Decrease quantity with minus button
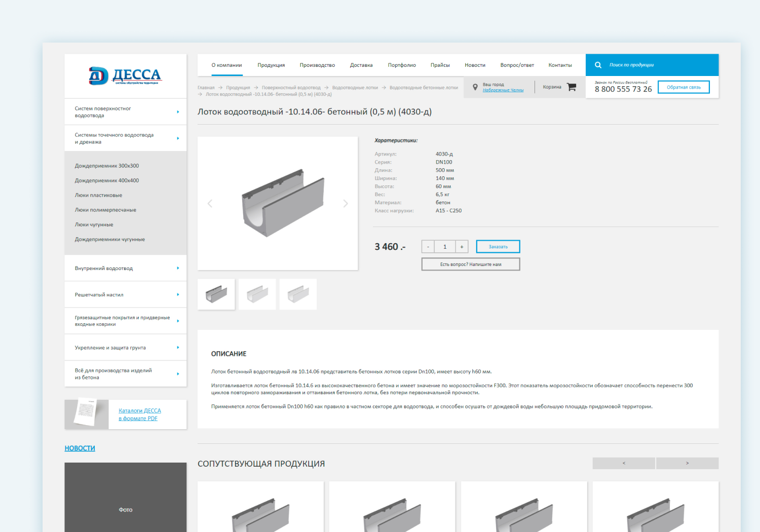This screenshot has width=760, height=532. 428,247
